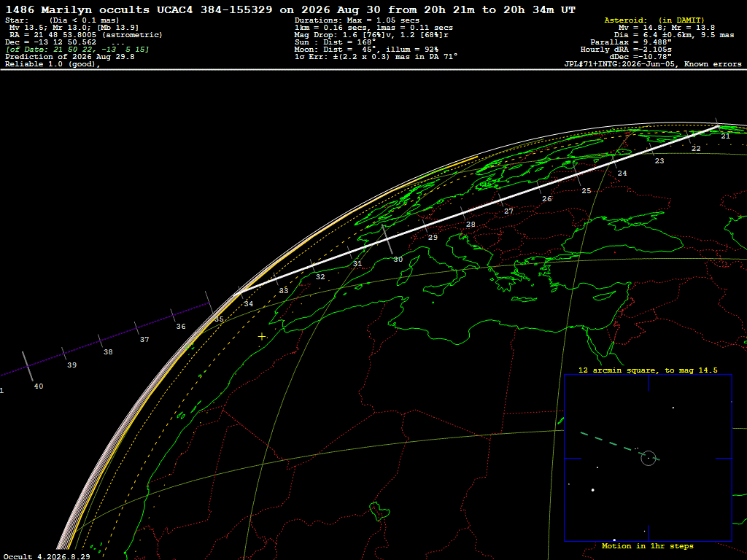This screenshot has width=747, height=560.
Task: Click the brightest star in the finder chart
Action: [x=592, y=489]
